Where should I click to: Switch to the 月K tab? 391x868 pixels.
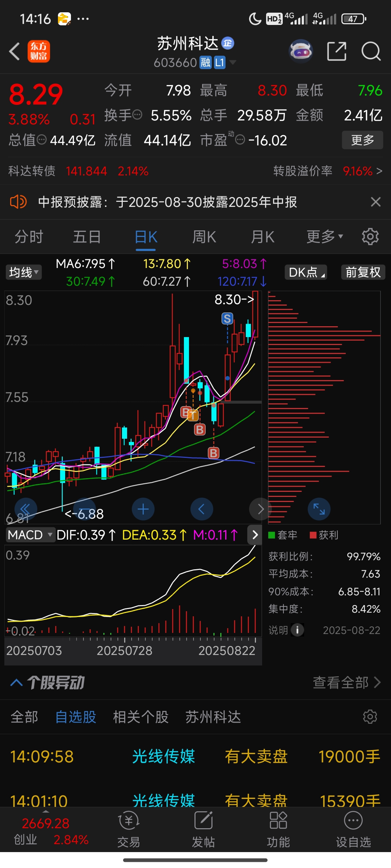[263, 237]
